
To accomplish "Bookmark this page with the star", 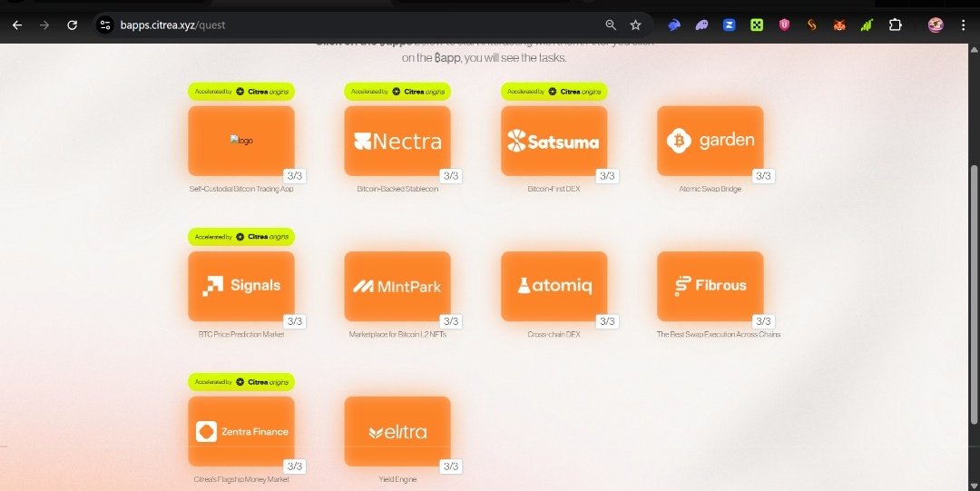I will pos(635,25).
